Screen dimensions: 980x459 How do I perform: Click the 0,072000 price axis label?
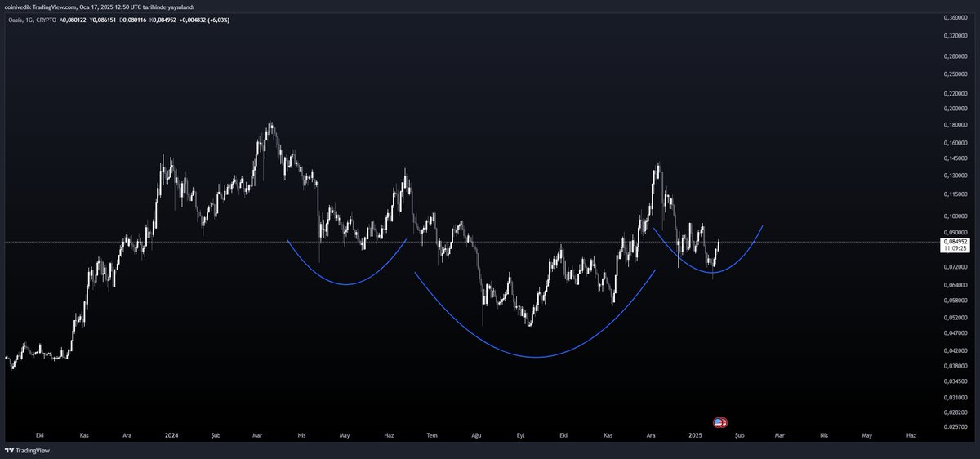[x=954, y=267]
